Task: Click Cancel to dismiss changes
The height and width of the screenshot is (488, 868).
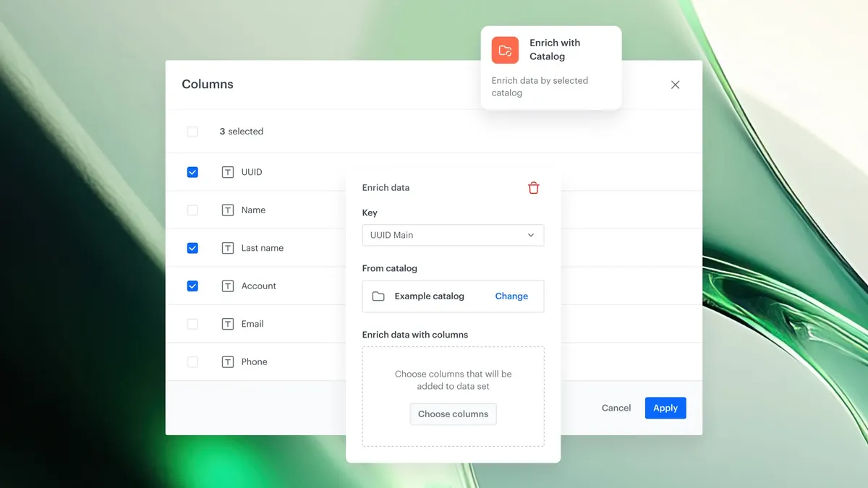Action: [616, 407]
